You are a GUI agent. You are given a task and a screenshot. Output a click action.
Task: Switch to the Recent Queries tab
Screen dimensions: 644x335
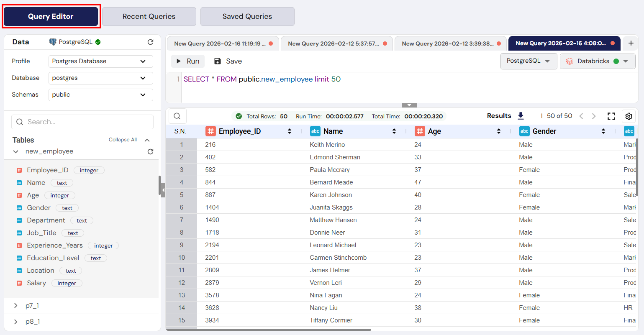(149, 16)
